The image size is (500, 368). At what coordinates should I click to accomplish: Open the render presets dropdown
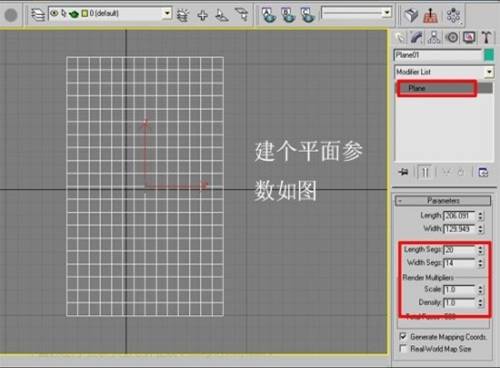click(387, 13)
